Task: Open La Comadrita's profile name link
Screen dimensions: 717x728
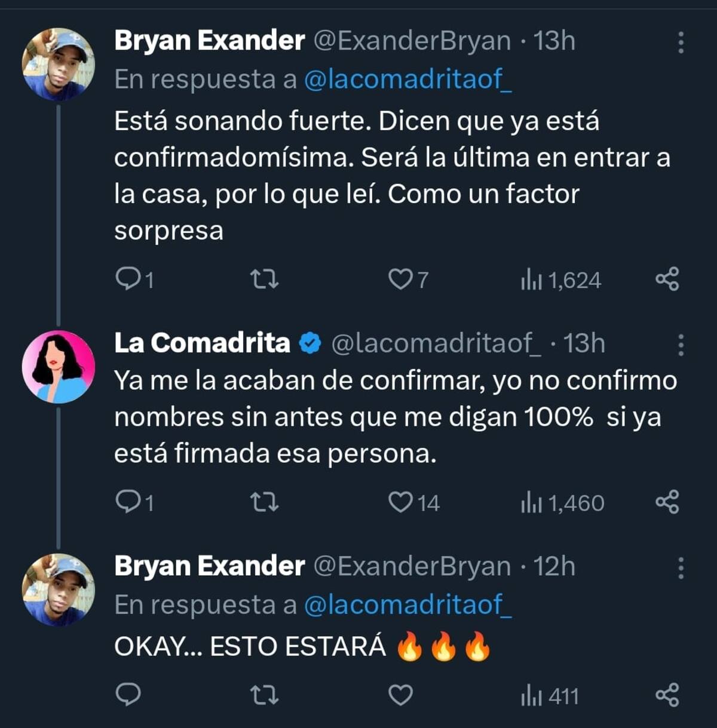Action: coord(202,343)
